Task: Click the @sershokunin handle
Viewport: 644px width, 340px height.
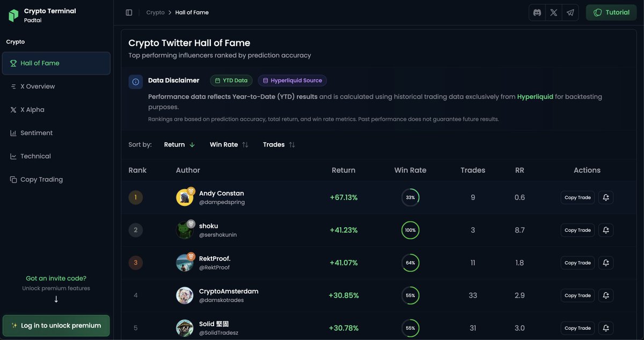Action: tap(218, 235)
